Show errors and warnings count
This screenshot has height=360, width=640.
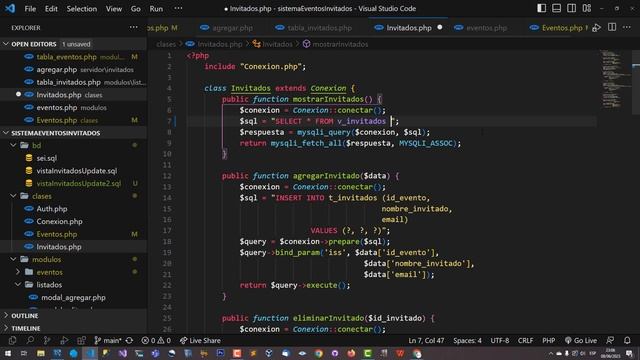156,340
